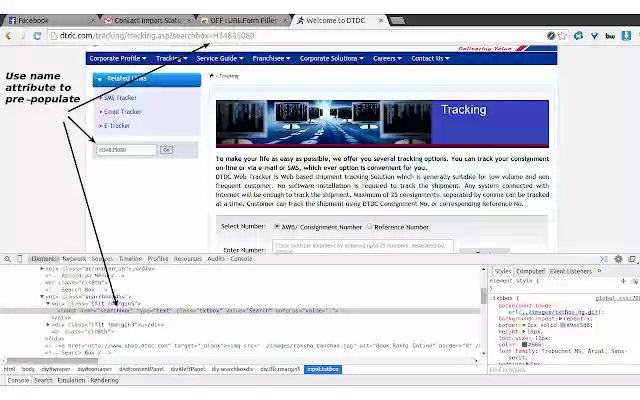This screenshot has height=400, width=640.
Task: Open E-Tracker link
Action: click(116, 125)
